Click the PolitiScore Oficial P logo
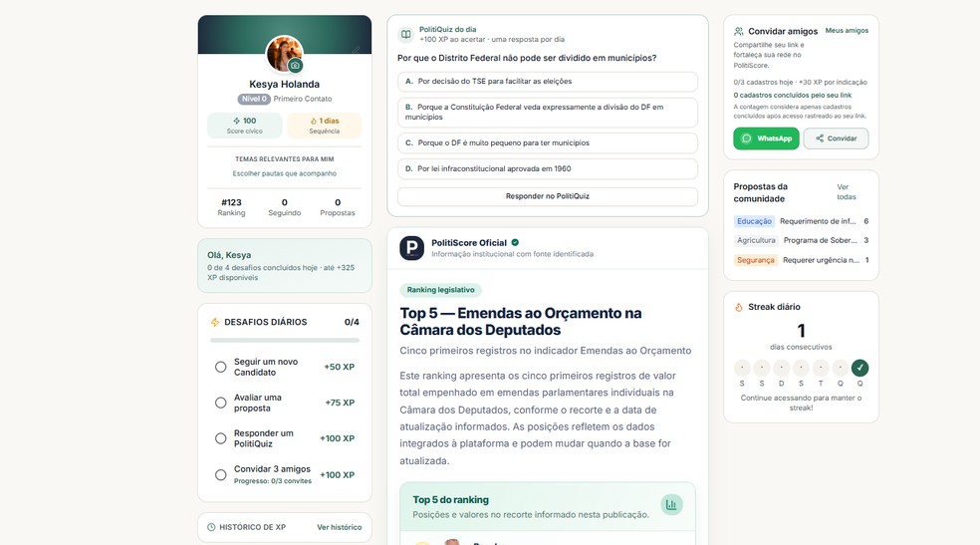980x545 pixels. [412, 248]
